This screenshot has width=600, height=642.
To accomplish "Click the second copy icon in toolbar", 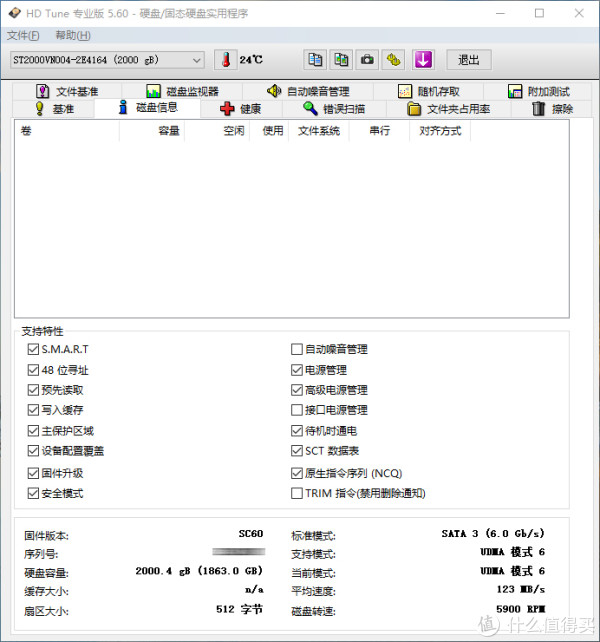I will tap(341, 60).
